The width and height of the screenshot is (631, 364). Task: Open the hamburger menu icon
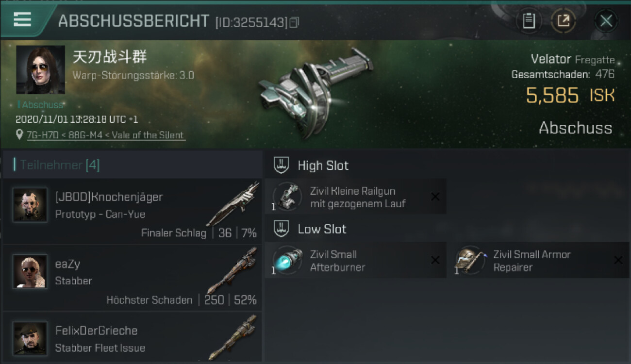pyautogui.click(x=22, y=19)
